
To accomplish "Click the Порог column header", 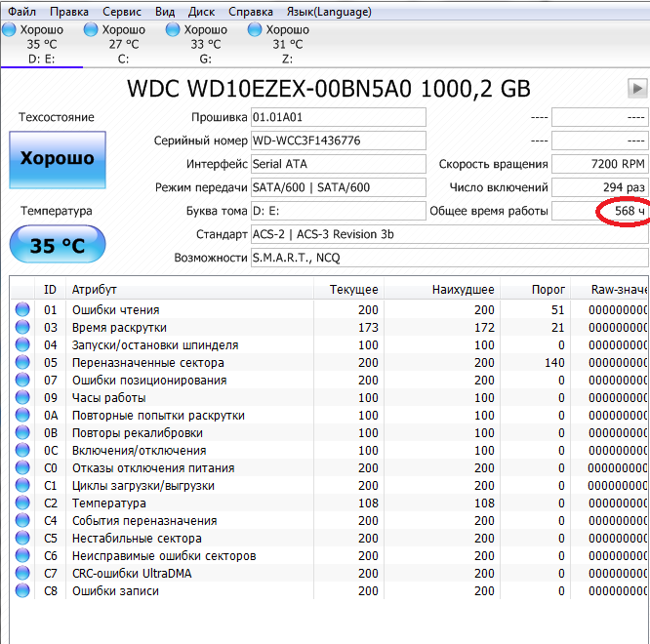I will click(548, 290).
